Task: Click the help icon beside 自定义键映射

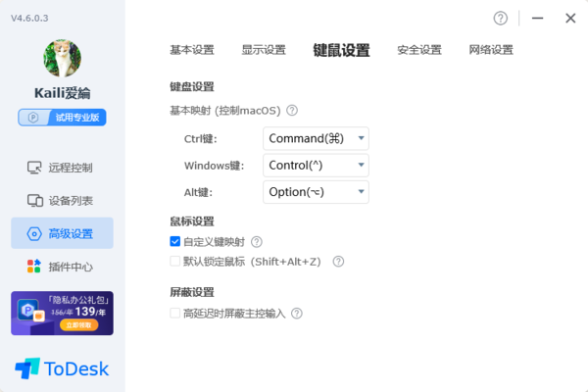Action: click(x=257, y=242)
